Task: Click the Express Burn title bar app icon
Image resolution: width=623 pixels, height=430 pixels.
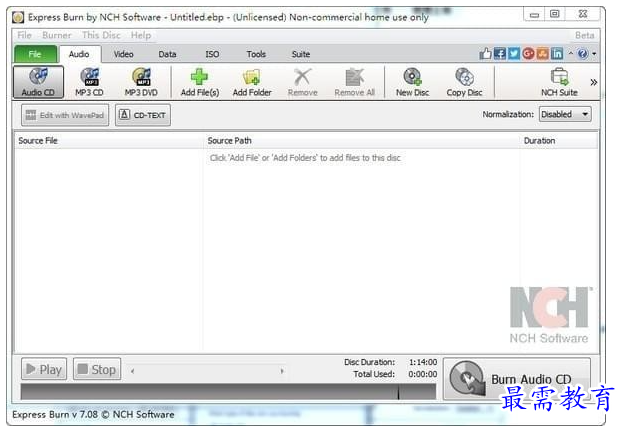Action: pos(18,17)
